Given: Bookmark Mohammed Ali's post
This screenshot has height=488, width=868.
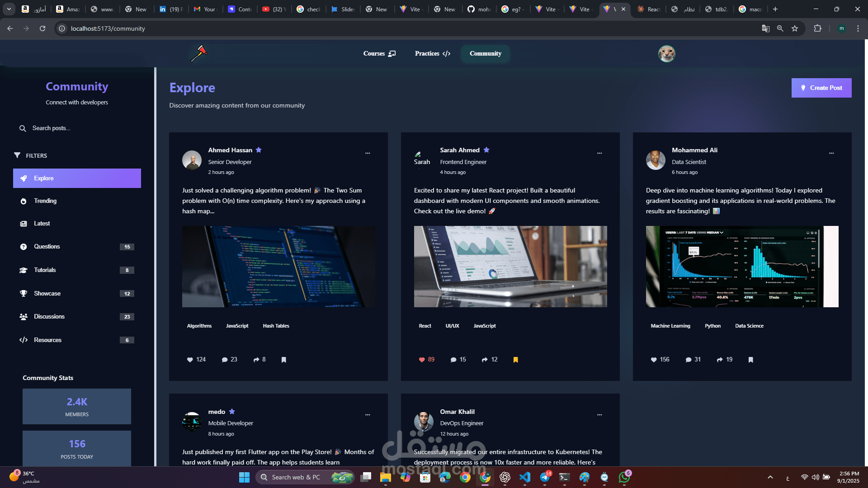Looking at the screenshot, I should (x=750, y=360).
